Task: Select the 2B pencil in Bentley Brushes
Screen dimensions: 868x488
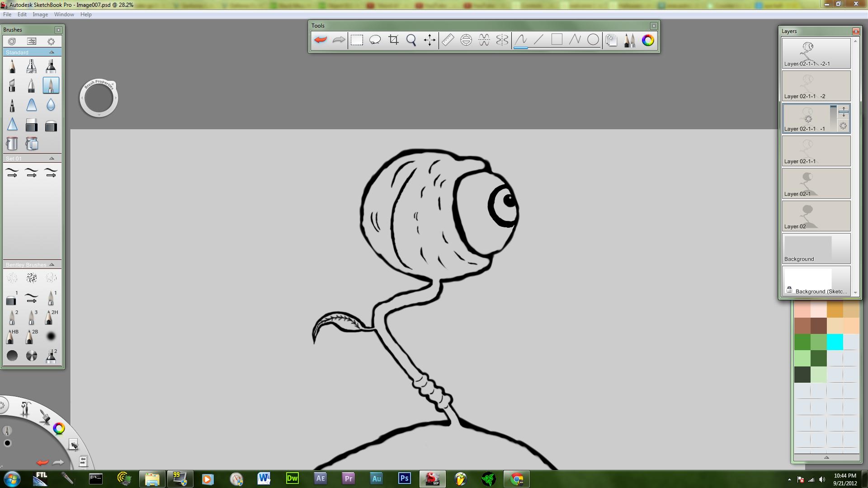Action: point(32,337)
